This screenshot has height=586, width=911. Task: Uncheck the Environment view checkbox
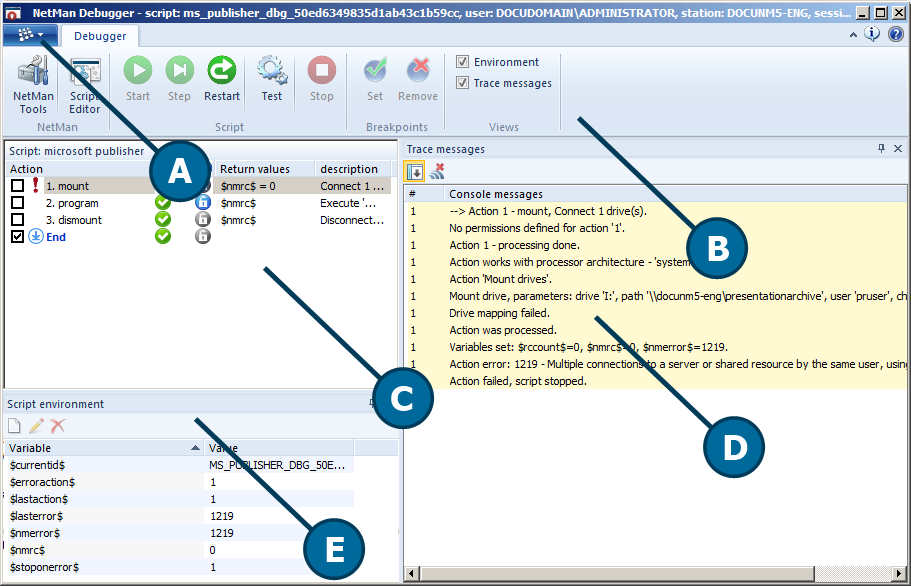point(463,61)
